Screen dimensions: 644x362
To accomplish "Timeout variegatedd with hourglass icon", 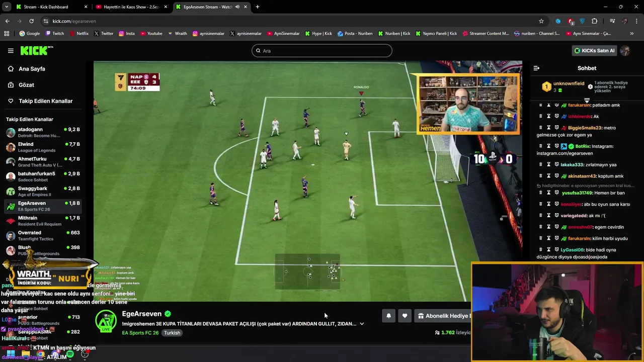I will point(549,215).
